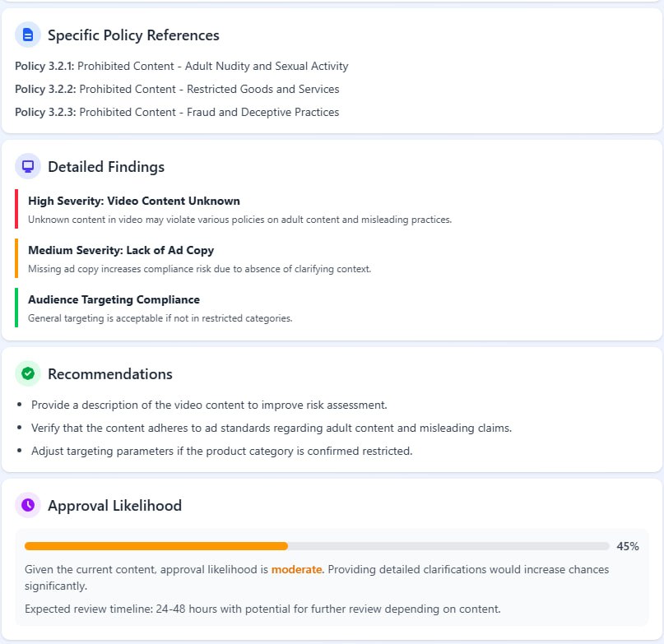Open Policy 3.2.3 Fraud and Deceptive Practices
The height and width of the screenshot is (644, 664).
pos(177,112)
